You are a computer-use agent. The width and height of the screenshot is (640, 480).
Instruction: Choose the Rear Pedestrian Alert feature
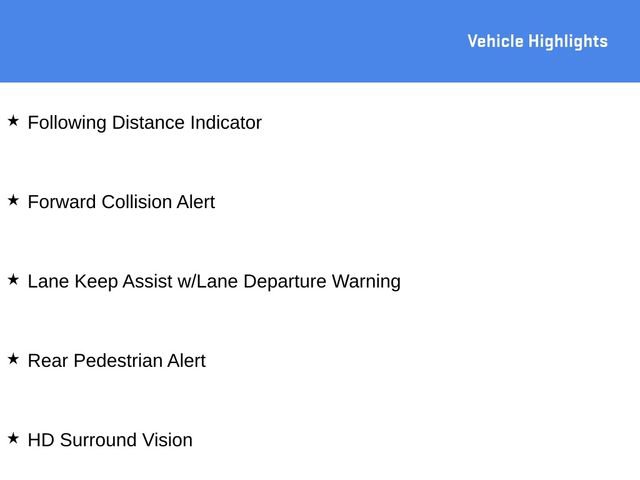pos(116,361)
